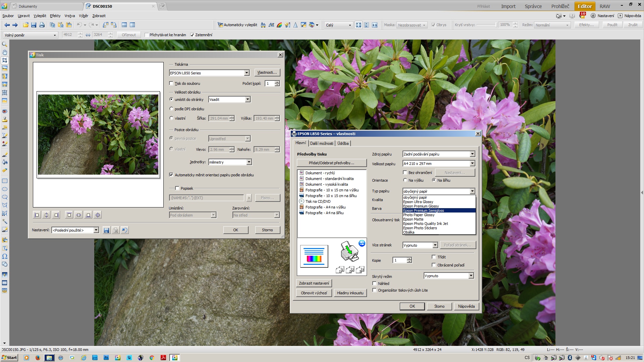Reset print settings with blue undo arrow
This screenshot has width=644, height=362.
124,230
